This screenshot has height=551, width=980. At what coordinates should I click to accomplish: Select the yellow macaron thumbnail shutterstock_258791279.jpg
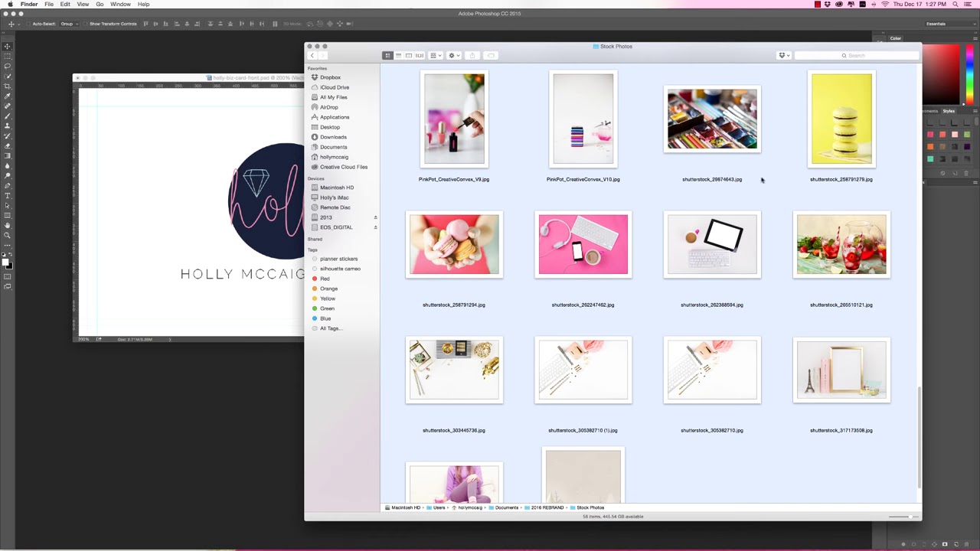841,119
